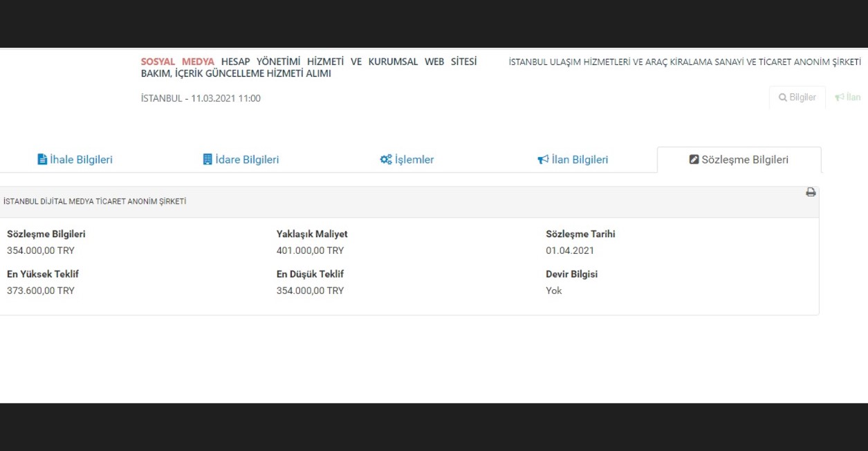
Task: Go to the İşlemler tab
Action: (x=414, y=160)
